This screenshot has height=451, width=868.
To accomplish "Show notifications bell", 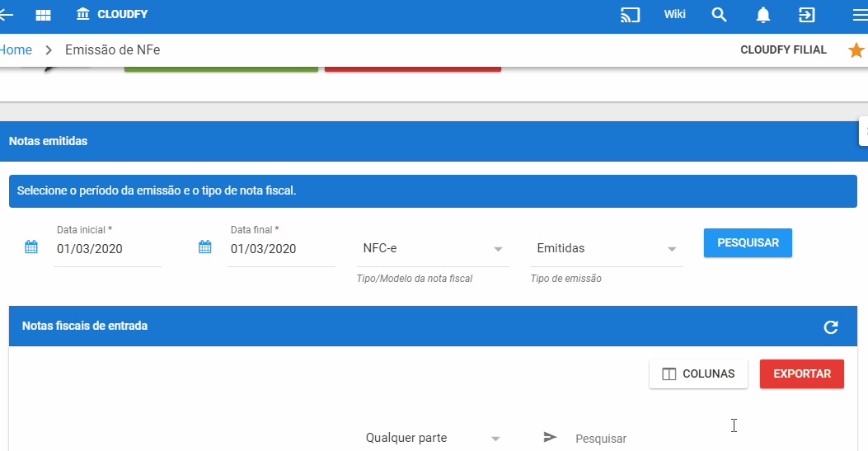I will tap(763, 15).
